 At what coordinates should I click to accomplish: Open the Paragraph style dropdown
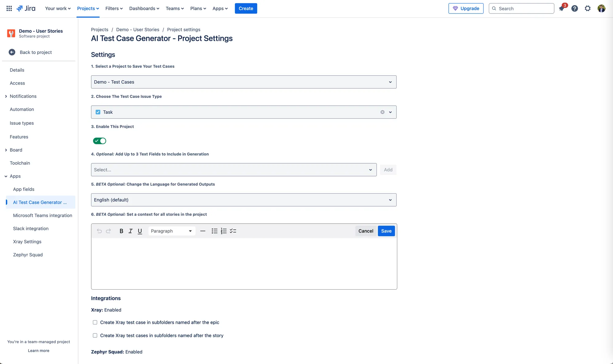pyautogui.click(x=171, y=231)
